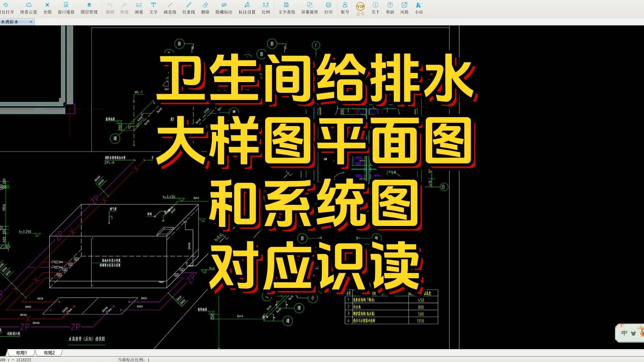Click the 全图 fit-to-view icon

pos(47,7)
